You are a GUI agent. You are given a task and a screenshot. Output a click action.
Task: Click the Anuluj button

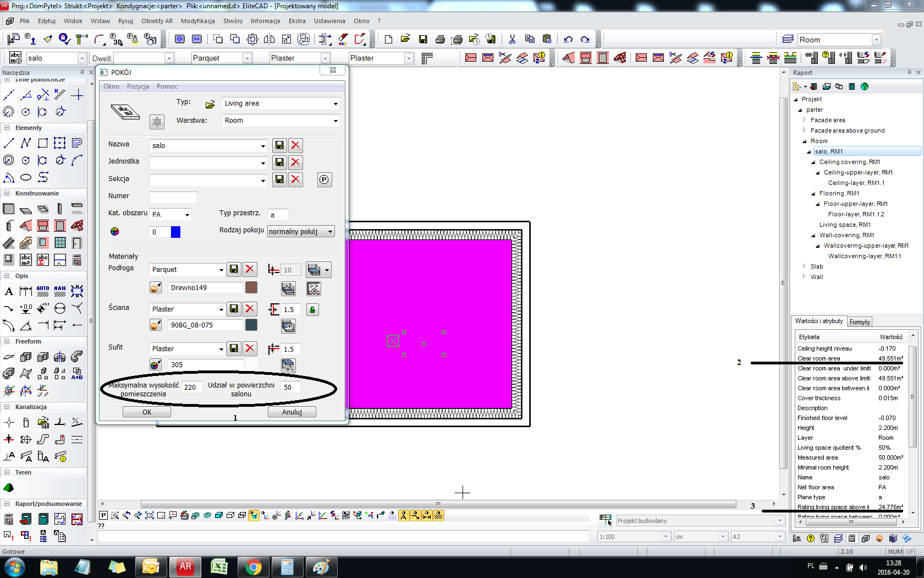pos(291,412)
